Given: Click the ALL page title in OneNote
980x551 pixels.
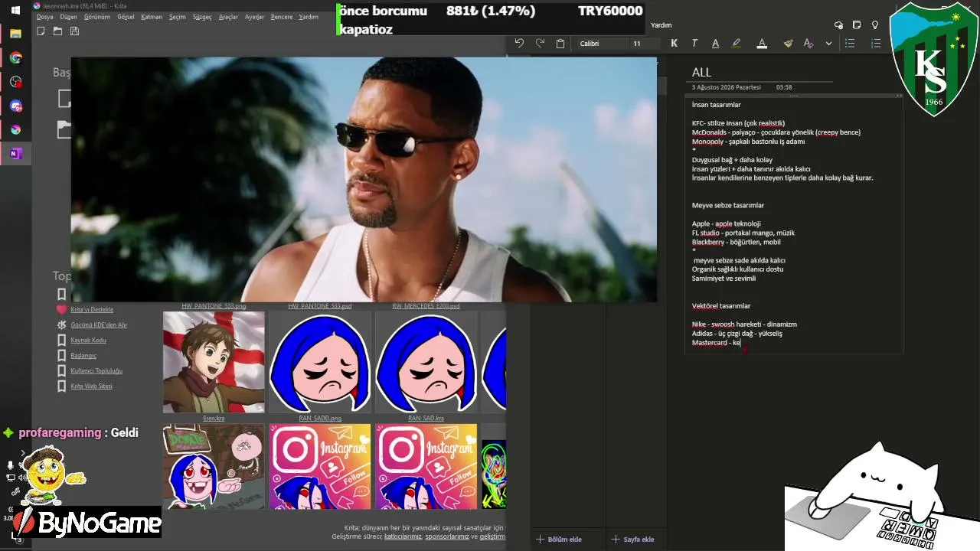Looking at the screenshot, I should coord(701,73).
